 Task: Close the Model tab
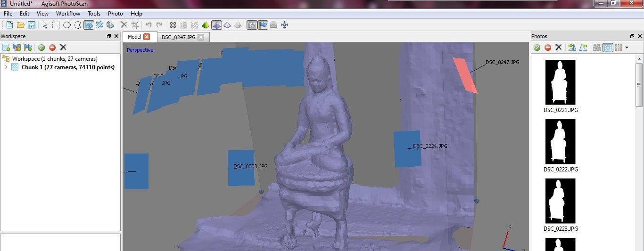[x=147, y=37]
